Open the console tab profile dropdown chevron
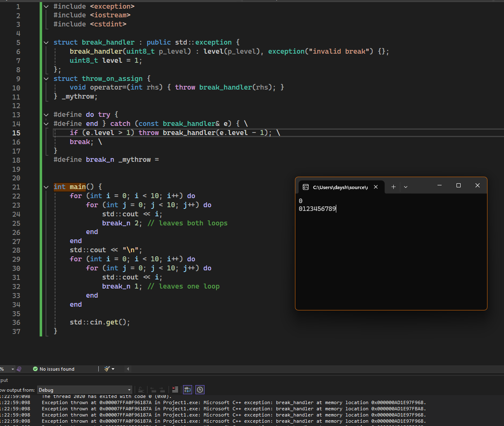 [x=406, y=187]
